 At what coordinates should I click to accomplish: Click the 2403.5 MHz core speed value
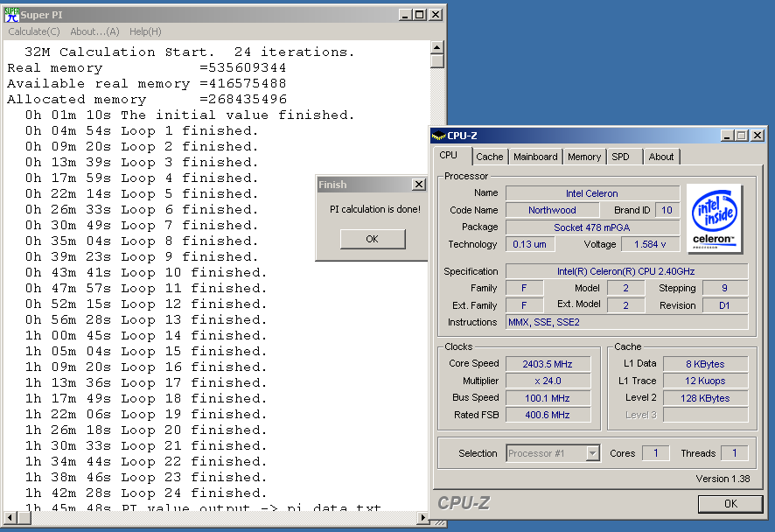tap(548, 364)
